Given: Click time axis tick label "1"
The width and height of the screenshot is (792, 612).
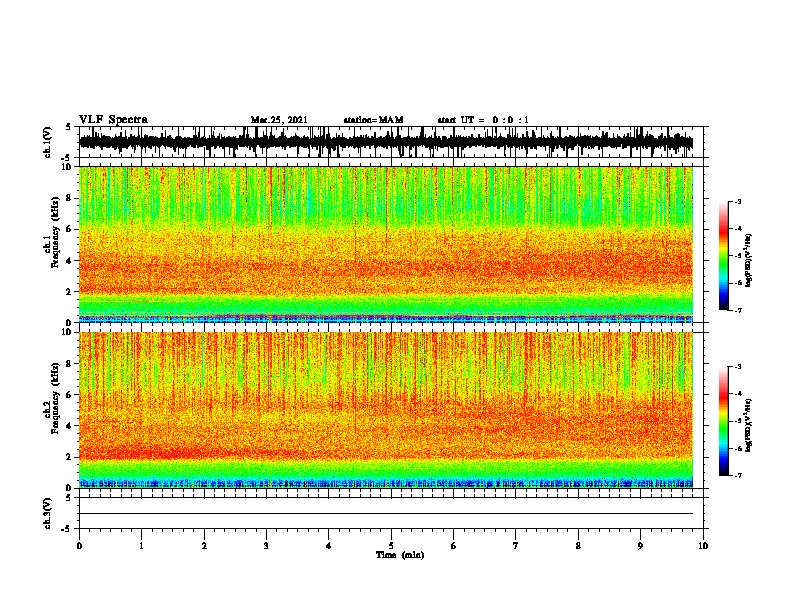Looking at the screenshot, I should pos(141,546).
